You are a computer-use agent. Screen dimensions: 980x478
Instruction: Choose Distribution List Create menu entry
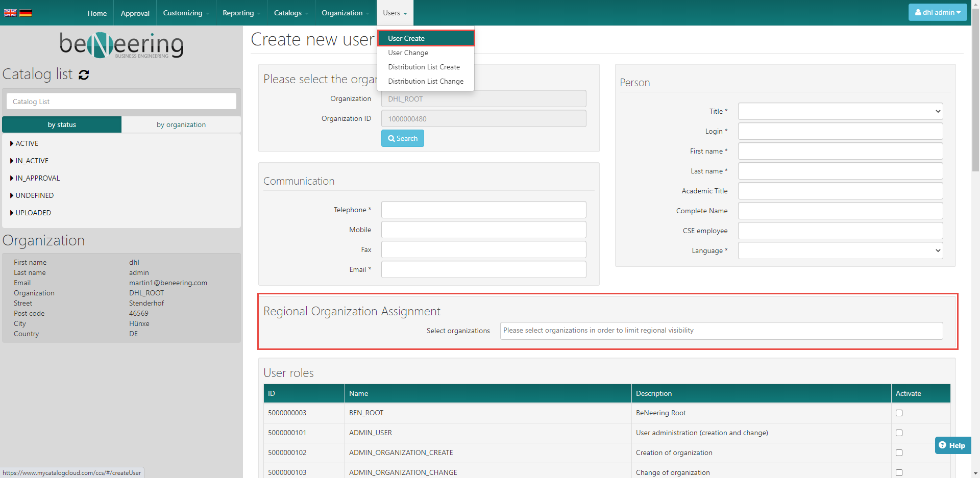coord(424,67)
